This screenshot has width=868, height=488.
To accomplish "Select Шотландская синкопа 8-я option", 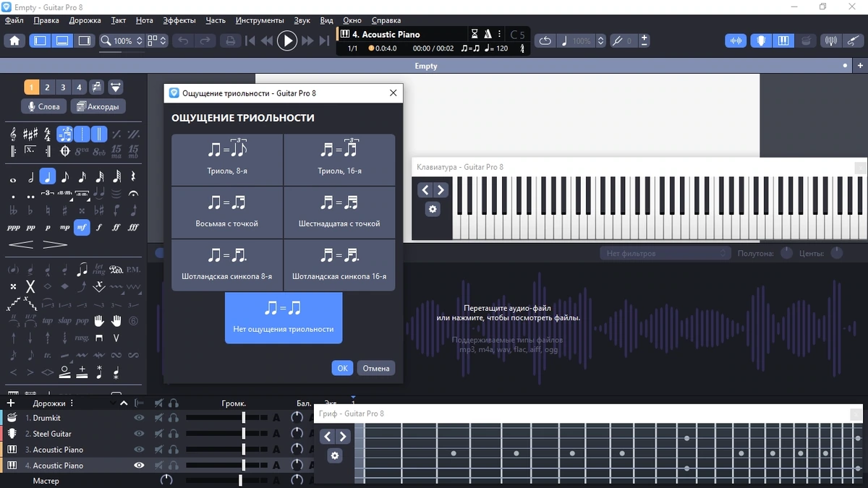I will click(227, 265).
